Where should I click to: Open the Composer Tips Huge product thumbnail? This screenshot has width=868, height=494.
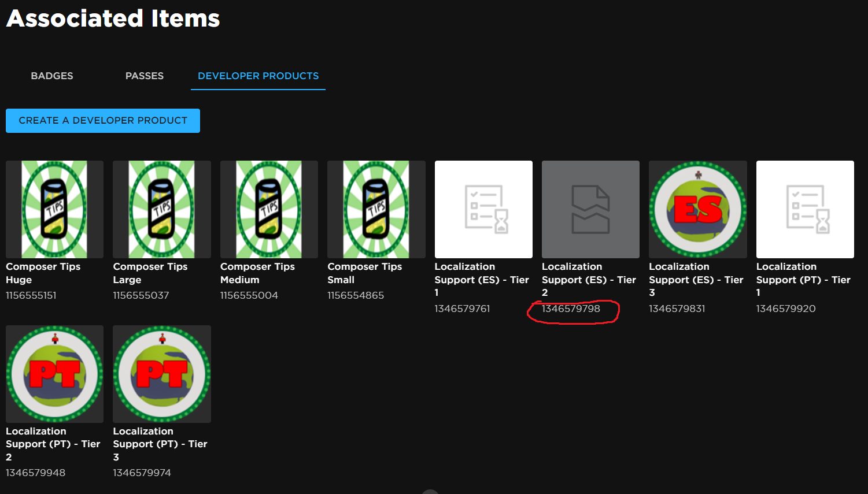pyautogui.click(x=54, y=209)
